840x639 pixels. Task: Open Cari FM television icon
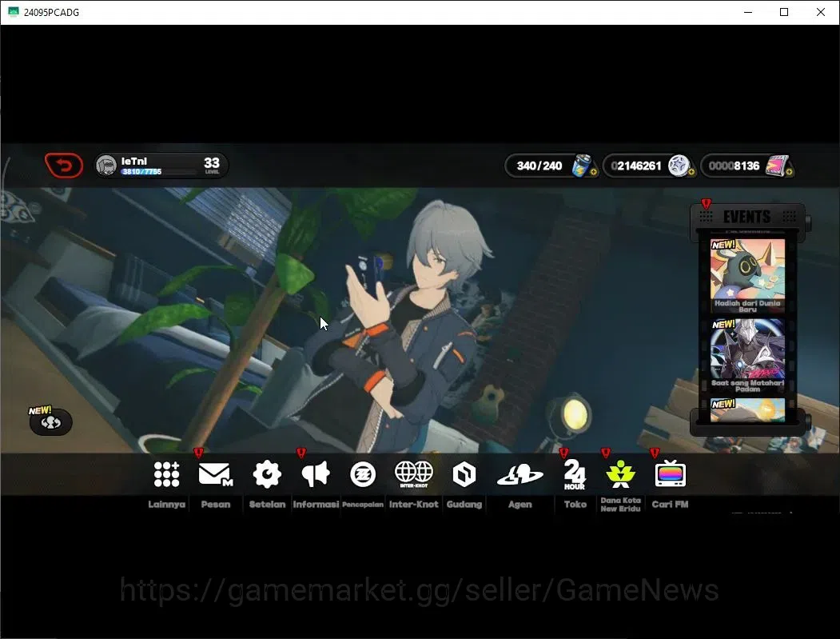671,474
